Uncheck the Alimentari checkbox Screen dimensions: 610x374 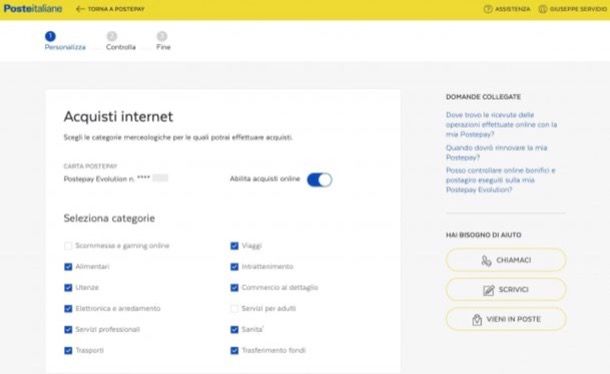(x=68, y=267)
